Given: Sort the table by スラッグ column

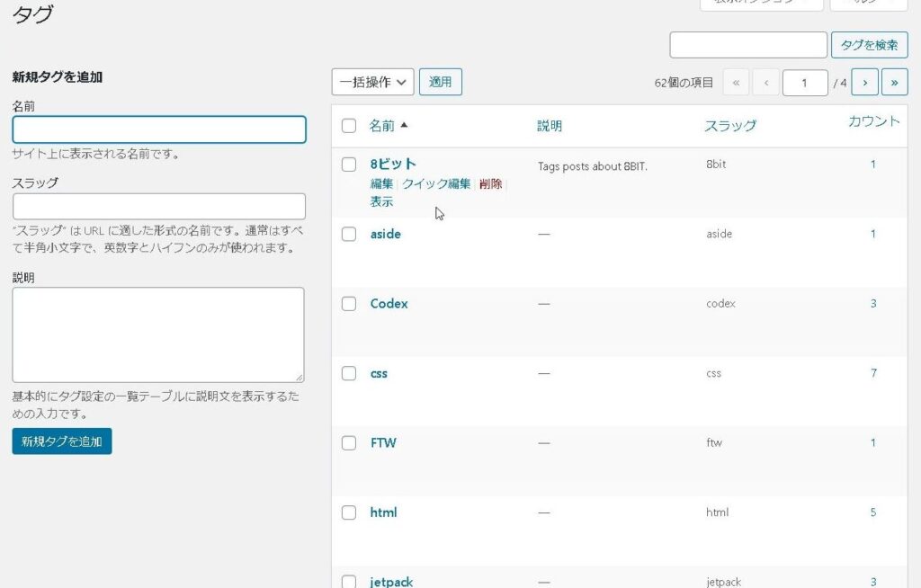Looking at the screenshot, I should [x=729, y=126].
